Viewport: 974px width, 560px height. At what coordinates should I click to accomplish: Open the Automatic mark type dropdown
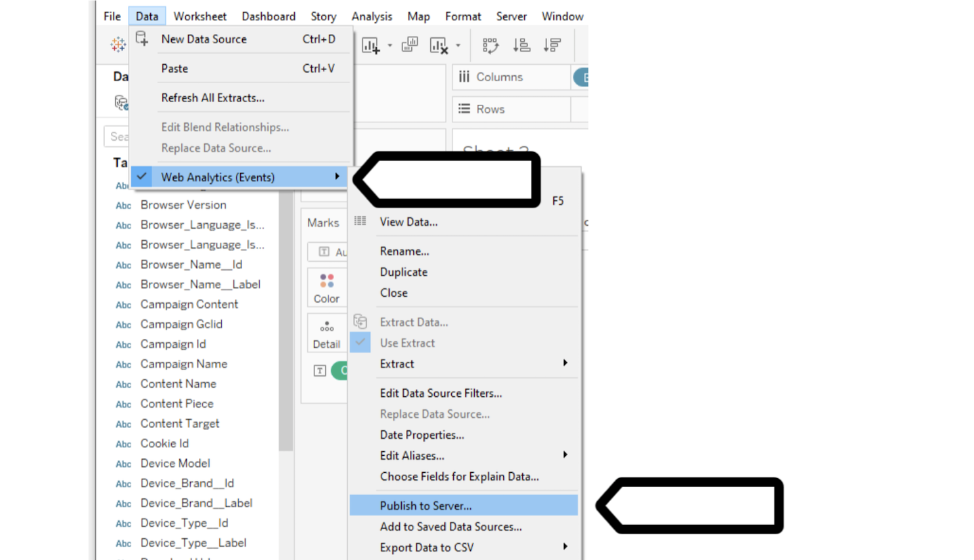[x=329, y=252]
